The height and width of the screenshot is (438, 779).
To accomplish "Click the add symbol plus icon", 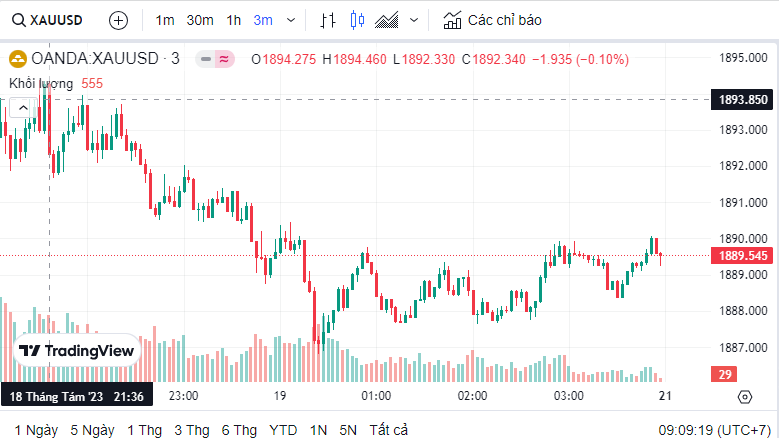I will pyautogui.click(x=118, y=20).
